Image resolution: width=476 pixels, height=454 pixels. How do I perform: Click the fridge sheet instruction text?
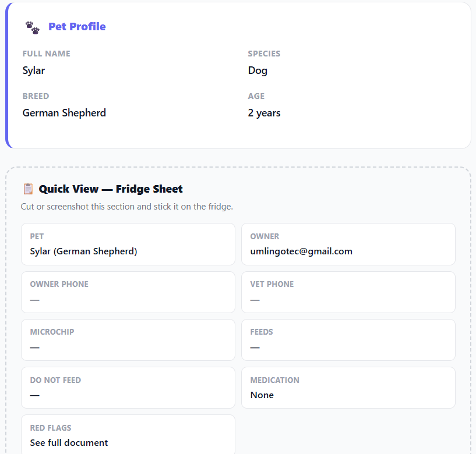pyautogui.click(x=127, y=207)
